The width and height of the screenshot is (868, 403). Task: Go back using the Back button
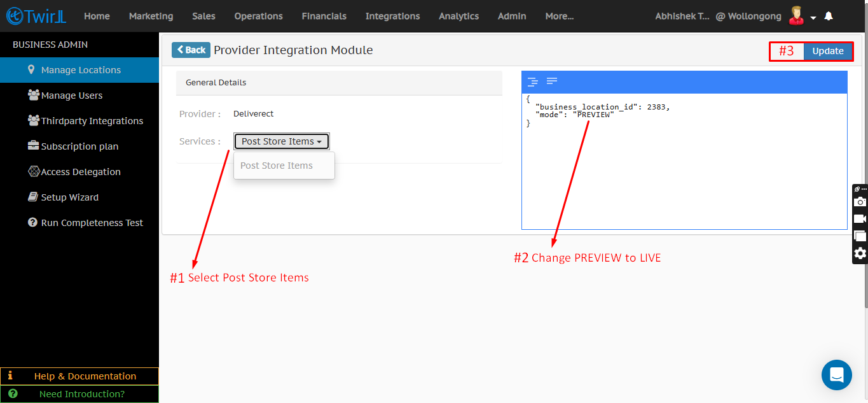click(x=191, y=50)
